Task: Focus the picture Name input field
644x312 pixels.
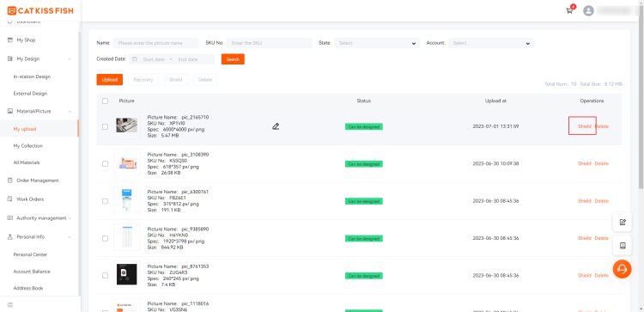Action: click(155, 43)
